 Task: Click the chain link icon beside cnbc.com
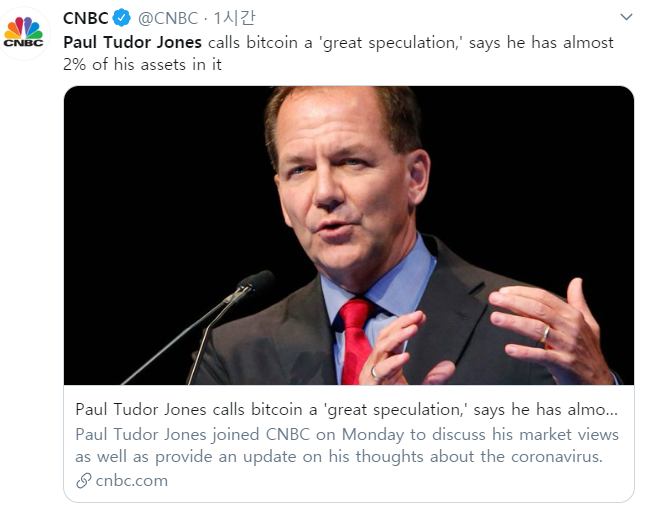click(83, 481)
